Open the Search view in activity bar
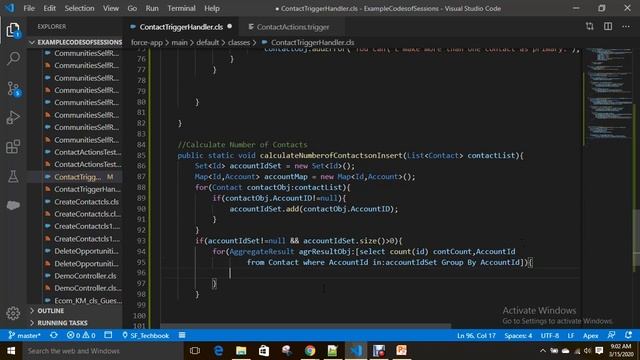The image size is (640, 360). [x=13, y=58]
